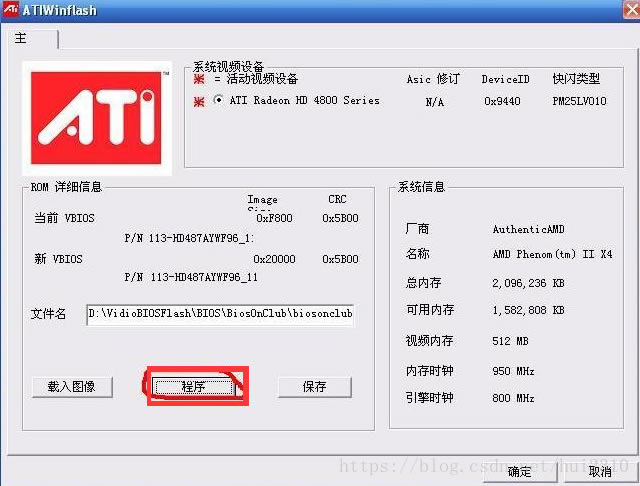
Task: Click the 新 VBIOS label
Action: (58, 259)
